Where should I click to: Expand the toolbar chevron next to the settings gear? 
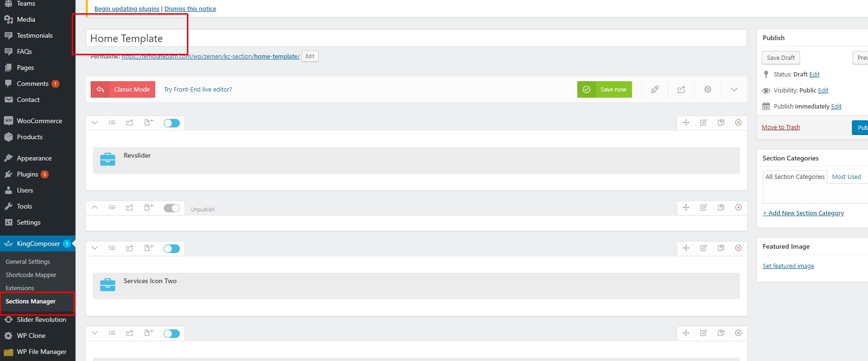[x=734, y=90]
